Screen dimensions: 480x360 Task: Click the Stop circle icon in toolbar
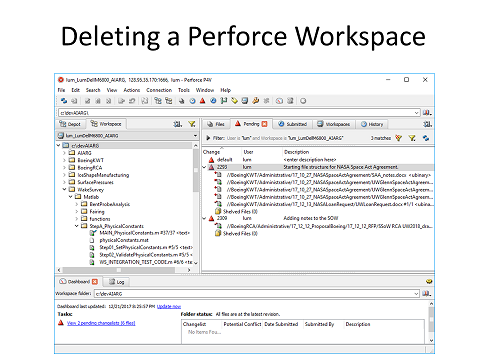tap(303, 101)
